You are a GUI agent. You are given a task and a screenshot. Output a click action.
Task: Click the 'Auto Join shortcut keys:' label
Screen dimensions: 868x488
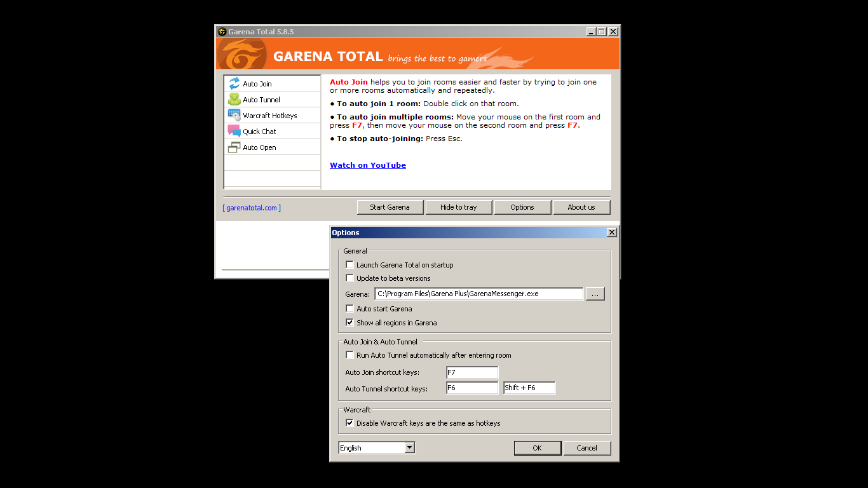click(x=383, y=372)
